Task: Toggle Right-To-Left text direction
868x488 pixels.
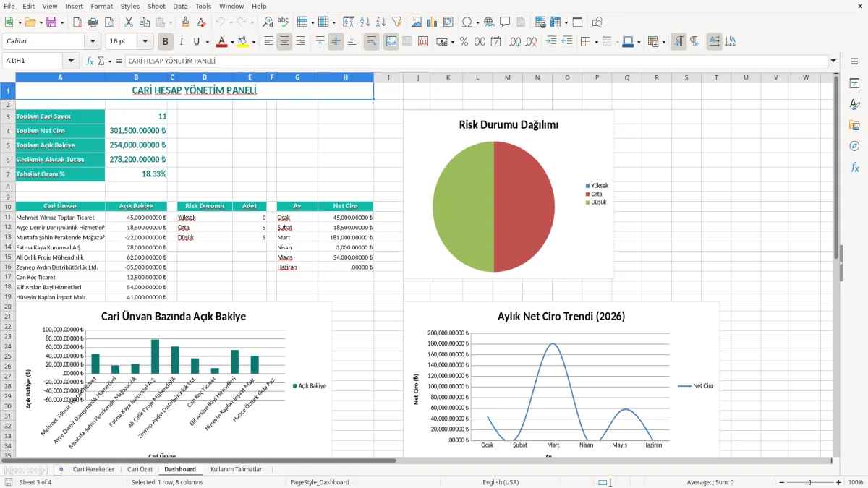Action: coord(694,42)
